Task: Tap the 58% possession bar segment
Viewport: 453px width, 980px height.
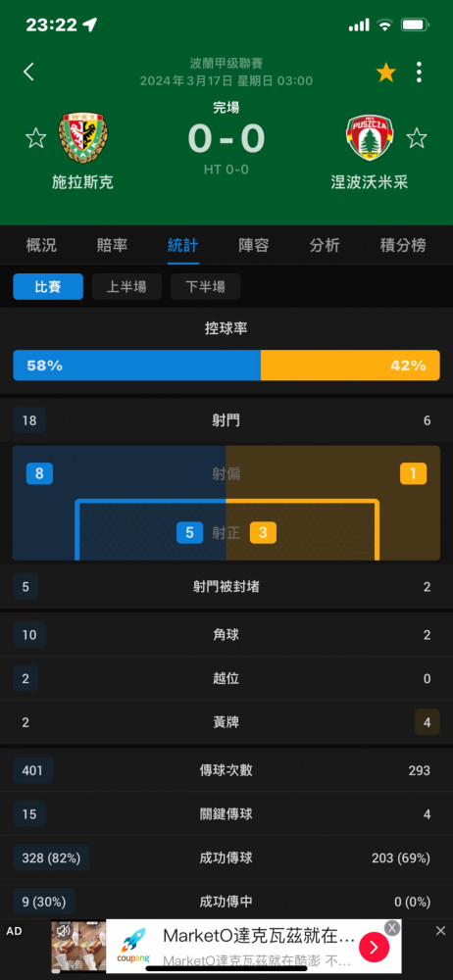Action: 137,366
